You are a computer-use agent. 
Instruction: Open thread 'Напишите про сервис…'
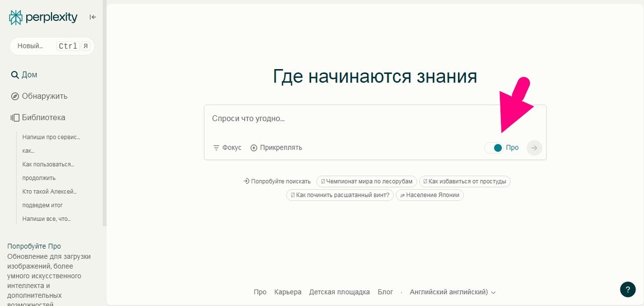point(51,137)
